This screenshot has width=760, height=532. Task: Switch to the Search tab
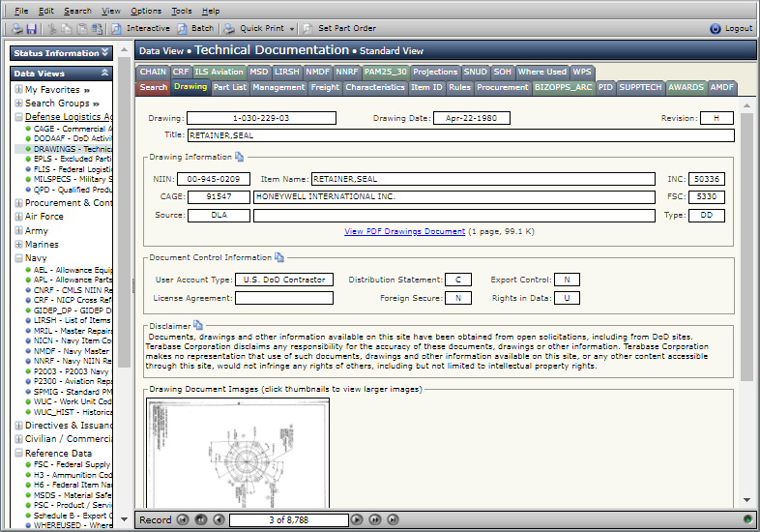(x=153, y=87)
